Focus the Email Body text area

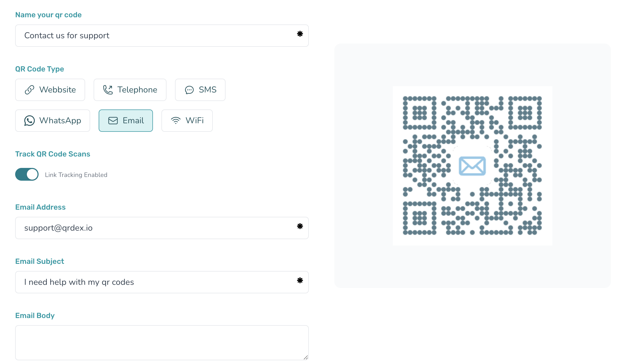[162, 343]
